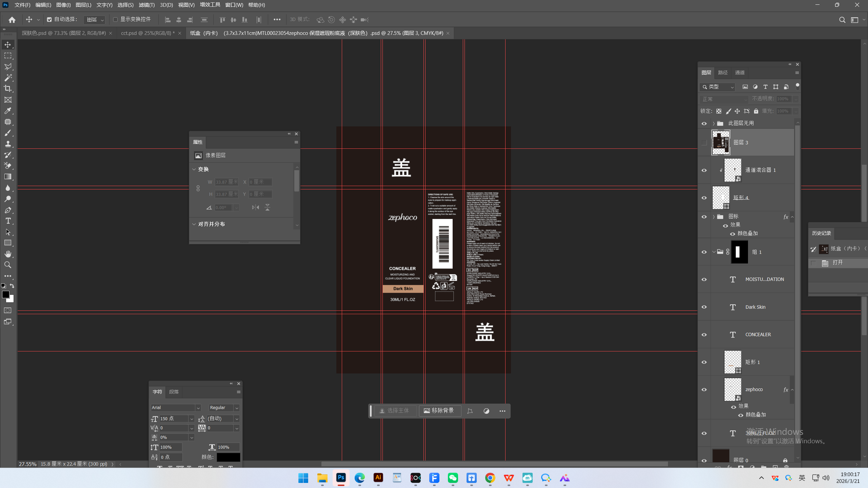Open the layer filter 类型 dropdown

[717, 87]
